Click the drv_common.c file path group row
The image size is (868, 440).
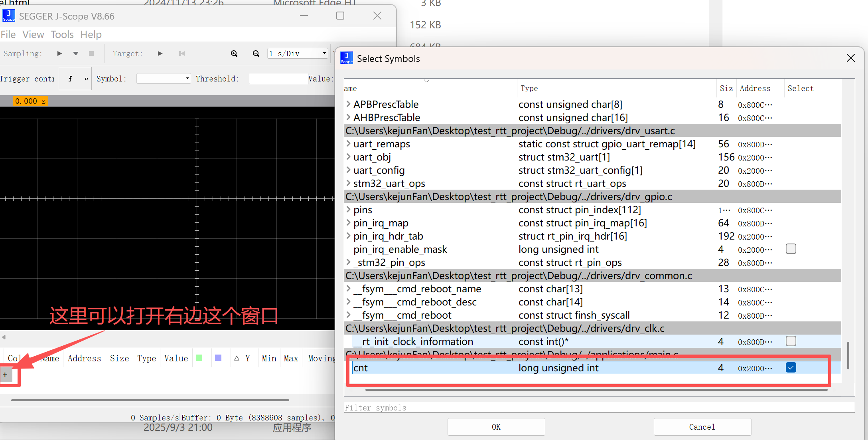[593, 275]
